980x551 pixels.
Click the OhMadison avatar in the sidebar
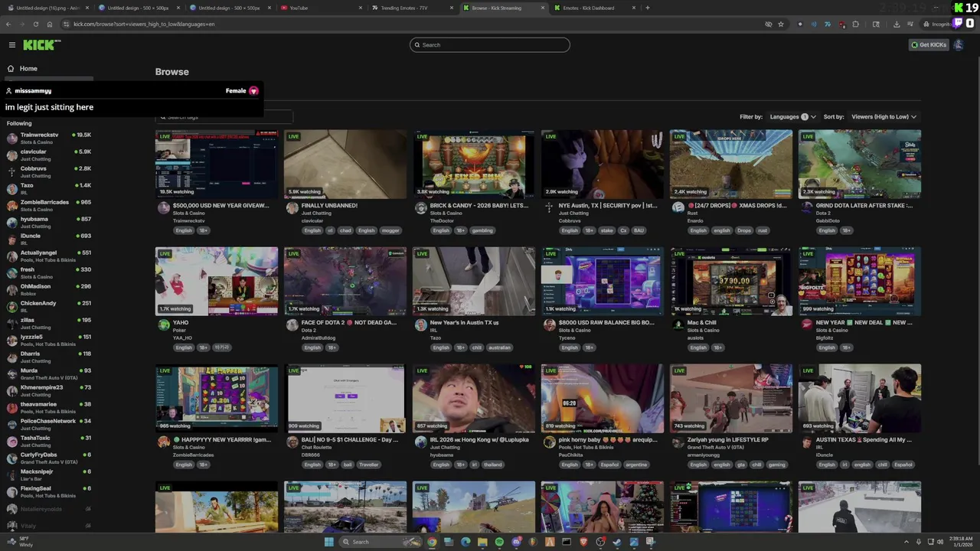pyautogui.click(x=11, y=290)
